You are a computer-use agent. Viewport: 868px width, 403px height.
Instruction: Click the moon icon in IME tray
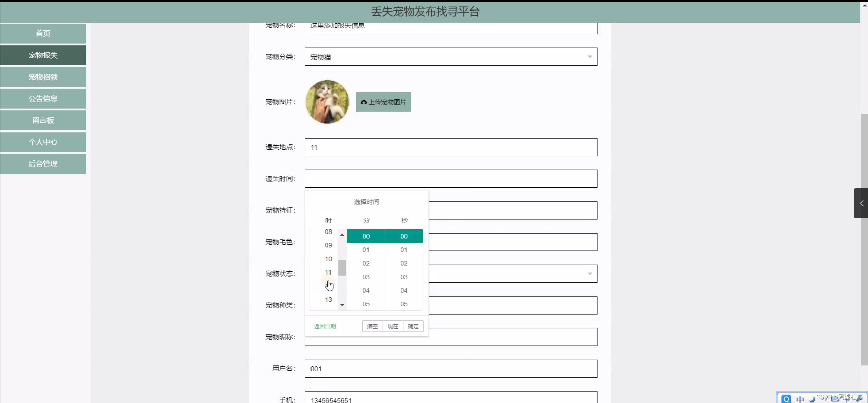(x=812, y=399)
